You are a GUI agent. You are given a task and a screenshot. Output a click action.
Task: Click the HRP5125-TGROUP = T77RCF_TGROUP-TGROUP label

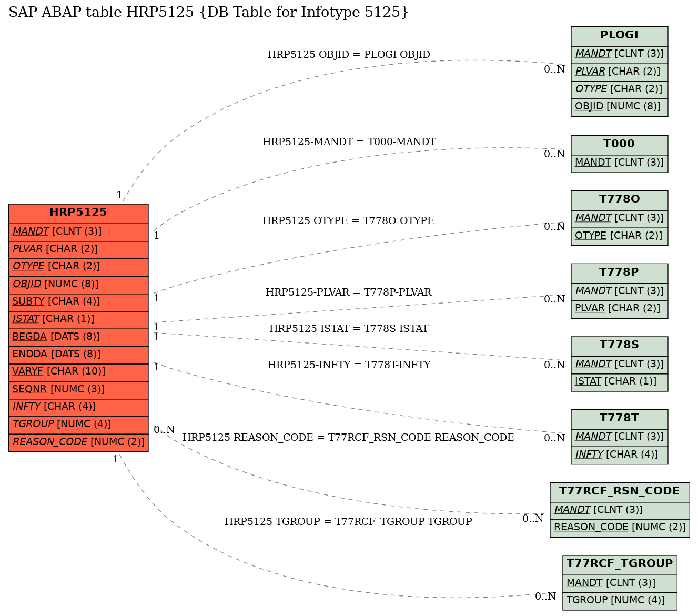tap(348, 521)
